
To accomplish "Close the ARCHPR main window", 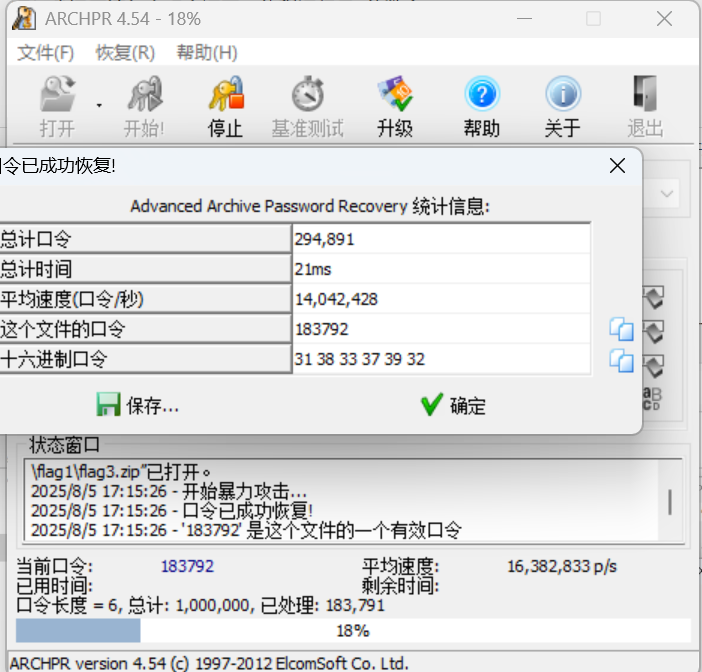I will [664, 19].
